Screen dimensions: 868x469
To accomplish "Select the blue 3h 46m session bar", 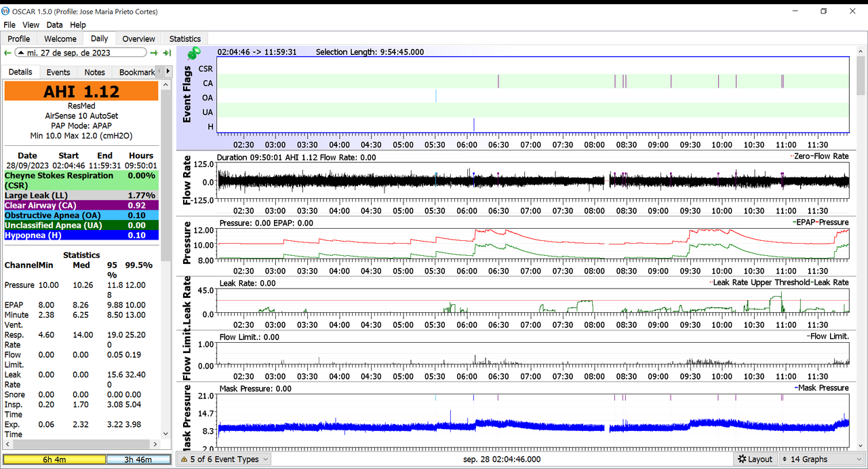I will pyautogui.click(x=139, y=459).
